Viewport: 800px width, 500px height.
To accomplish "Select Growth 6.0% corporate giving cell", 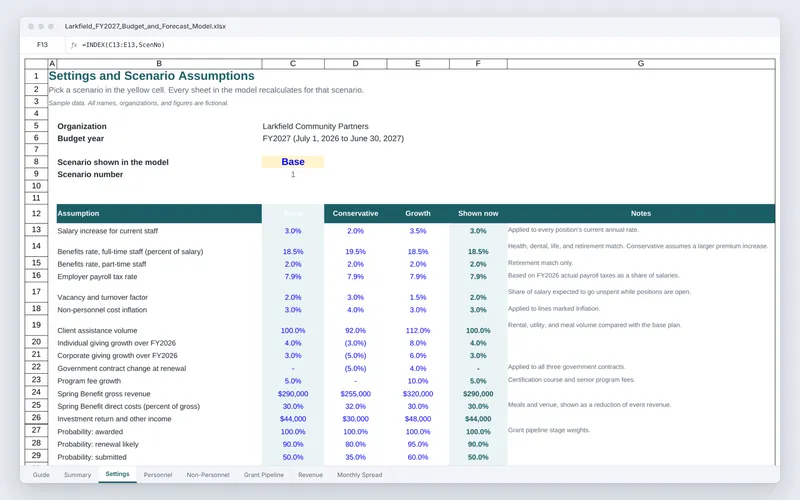I will click(x=418, y=355).
